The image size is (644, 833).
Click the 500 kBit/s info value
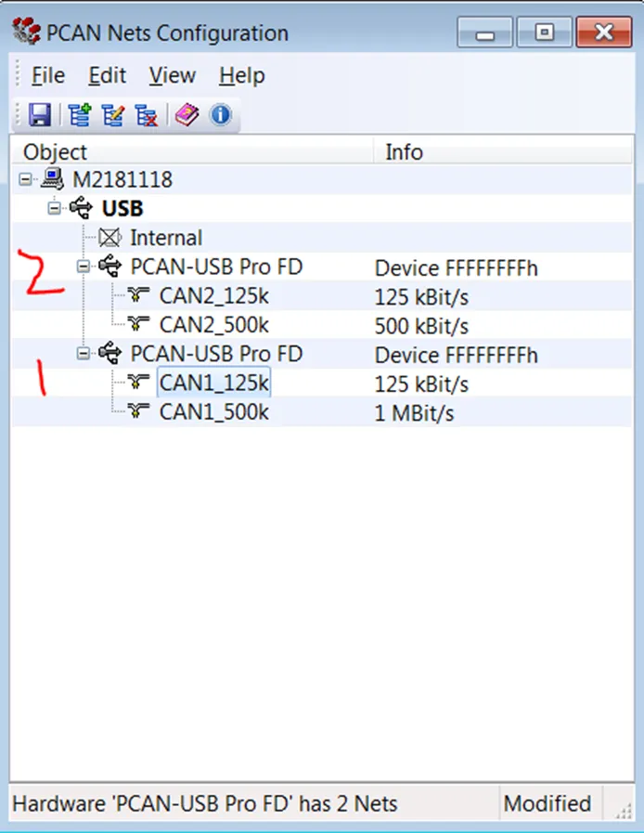pyautogui.click(x=421, y=326)
